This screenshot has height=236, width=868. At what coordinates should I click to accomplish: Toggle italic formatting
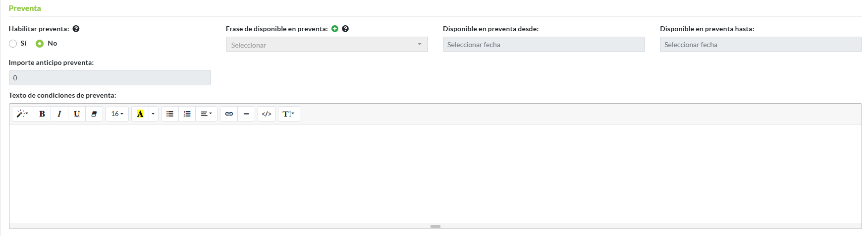point(59,114)
